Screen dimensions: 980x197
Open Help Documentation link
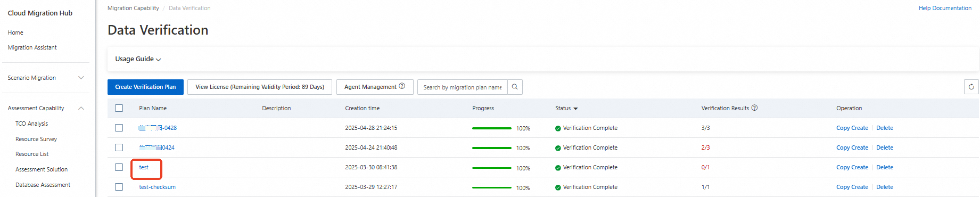click(945, 8)
